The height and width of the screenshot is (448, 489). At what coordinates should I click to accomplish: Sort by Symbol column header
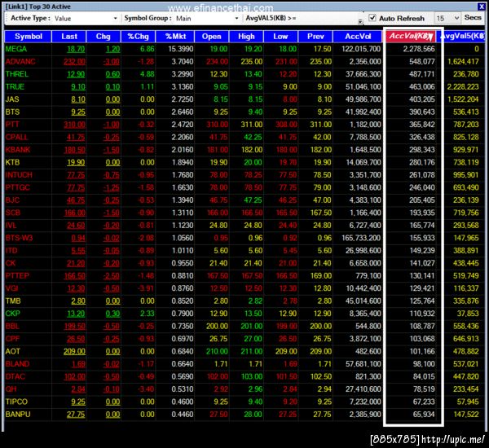[28, 37]
